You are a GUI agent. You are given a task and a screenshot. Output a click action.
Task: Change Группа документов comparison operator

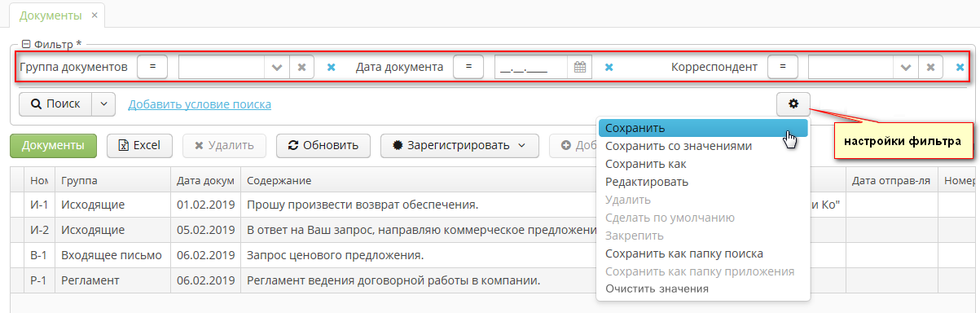(x=152, y=67)
